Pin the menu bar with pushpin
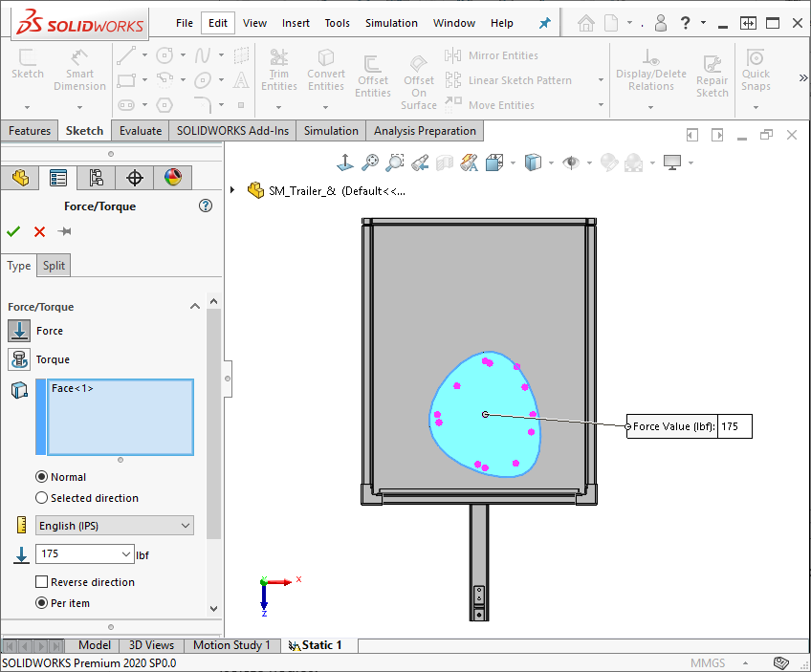This screenshot has width=811, height=672. (x=544, y=23)
